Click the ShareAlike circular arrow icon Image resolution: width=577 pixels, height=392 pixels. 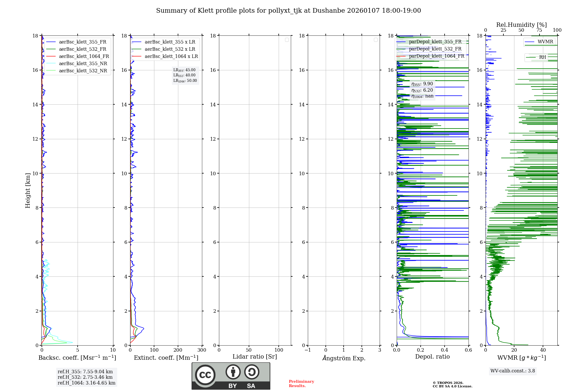point(252,372)
